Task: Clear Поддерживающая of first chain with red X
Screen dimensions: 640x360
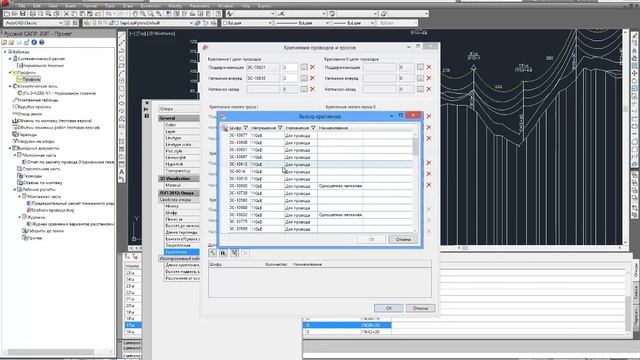Action: click(x=313, y=67)
